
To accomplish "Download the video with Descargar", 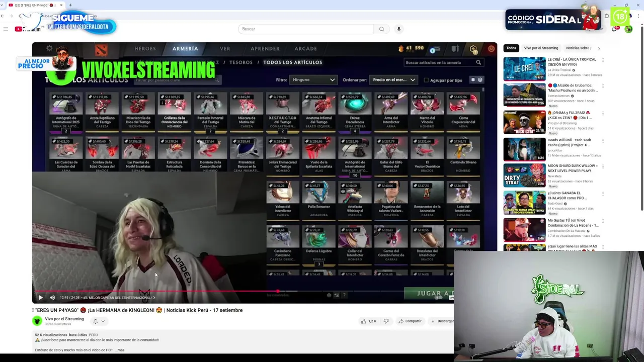I will tap(442, 321).
